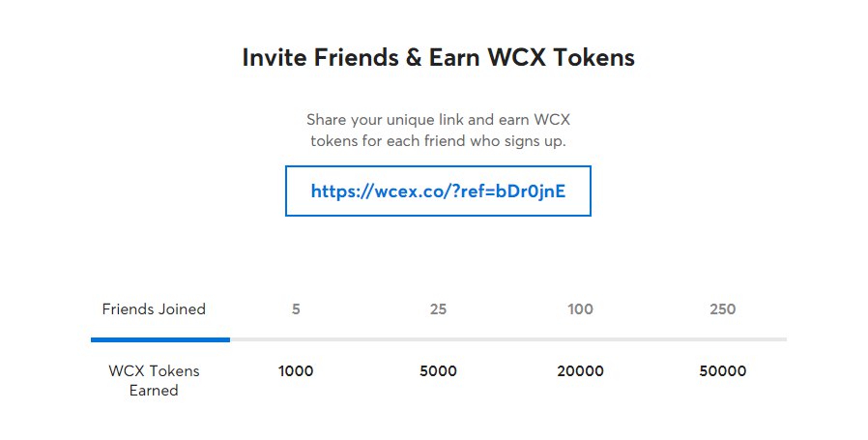Click the Share your unique link description text
This screenshot has width=868, height=440.
click(438, 131)
